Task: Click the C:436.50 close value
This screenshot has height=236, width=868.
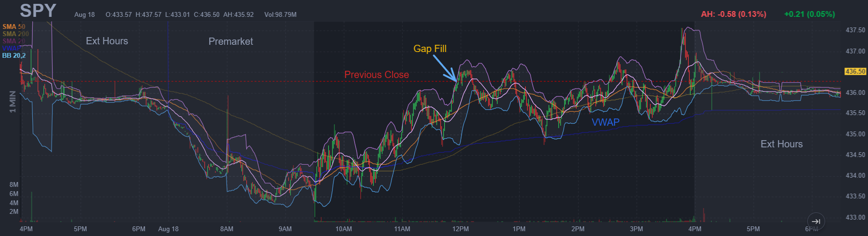Action: (x=207, y=14)
